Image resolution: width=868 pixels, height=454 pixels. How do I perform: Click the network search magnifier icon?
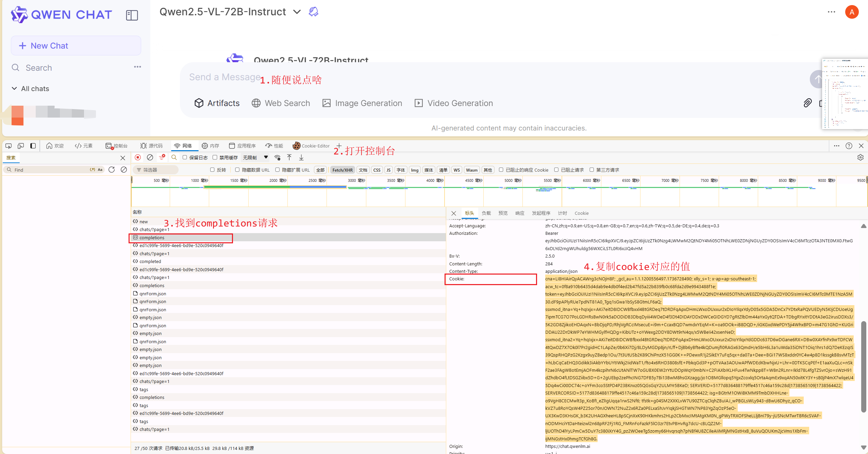(174, 157)
